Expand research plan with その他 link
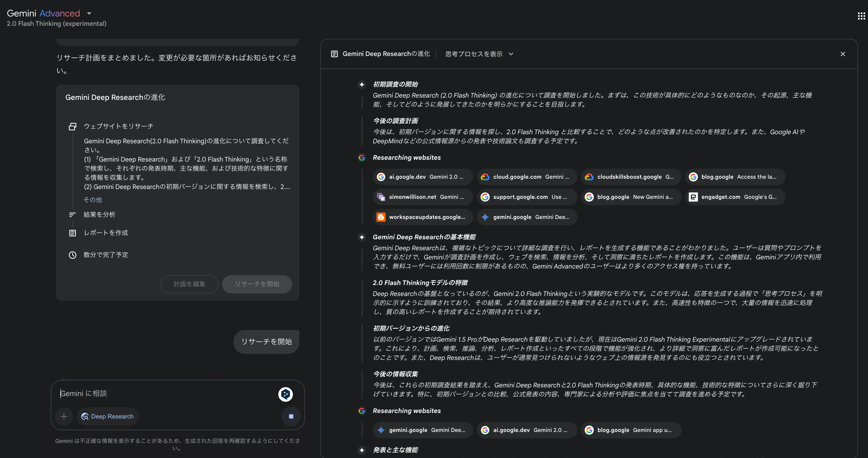This screenshot has width=868, height=458. 93,200
